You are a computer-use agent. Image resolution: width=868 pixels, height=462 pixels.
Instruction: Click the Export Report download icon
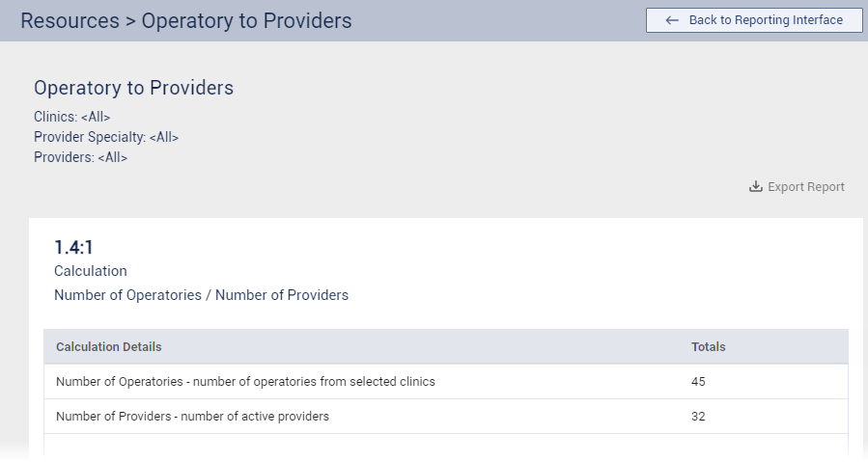(x=756, y=187)
